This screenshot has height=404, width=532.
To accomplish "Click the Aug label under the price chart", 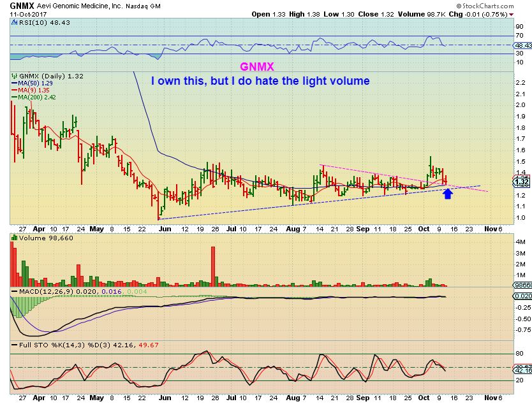I will pos(293,229).
